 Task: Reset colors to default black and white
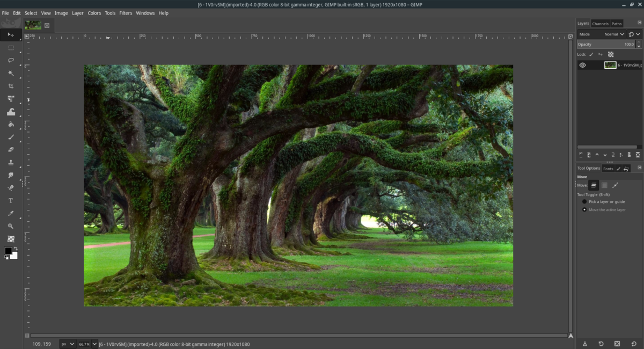7,257
